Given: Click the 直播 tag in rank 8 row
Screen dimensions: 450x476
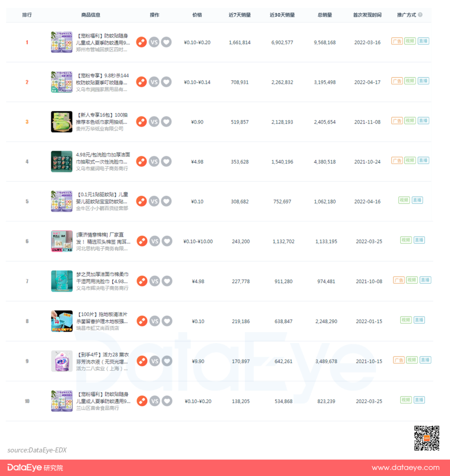Looking at the screenshot, I should pos(419,320).
